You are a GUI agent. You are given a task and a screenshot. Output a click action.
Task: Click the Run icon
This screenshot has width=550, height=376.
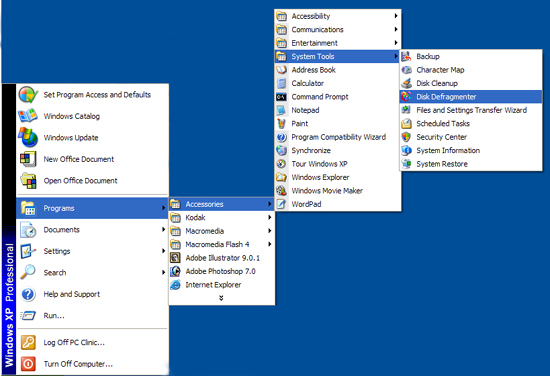pos(28,316)
